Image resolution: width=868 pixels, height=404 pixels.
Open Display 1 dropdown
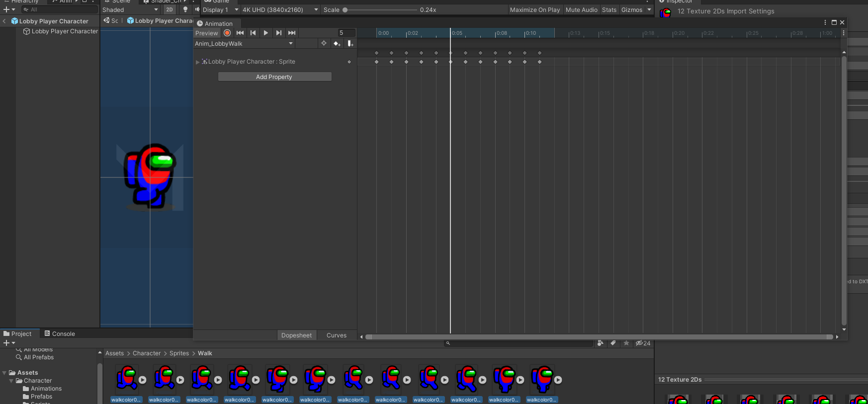pyautogui.click(x=220, y=9)
